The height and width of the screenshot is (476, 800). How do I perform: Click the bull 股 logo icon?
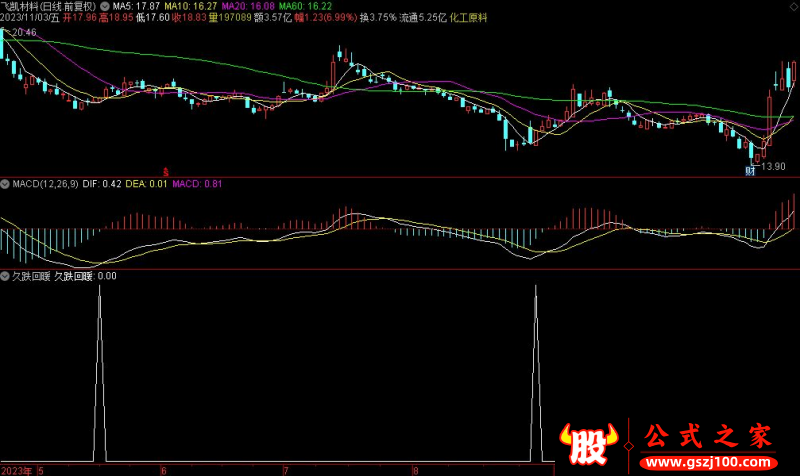(x=589, y=444)
